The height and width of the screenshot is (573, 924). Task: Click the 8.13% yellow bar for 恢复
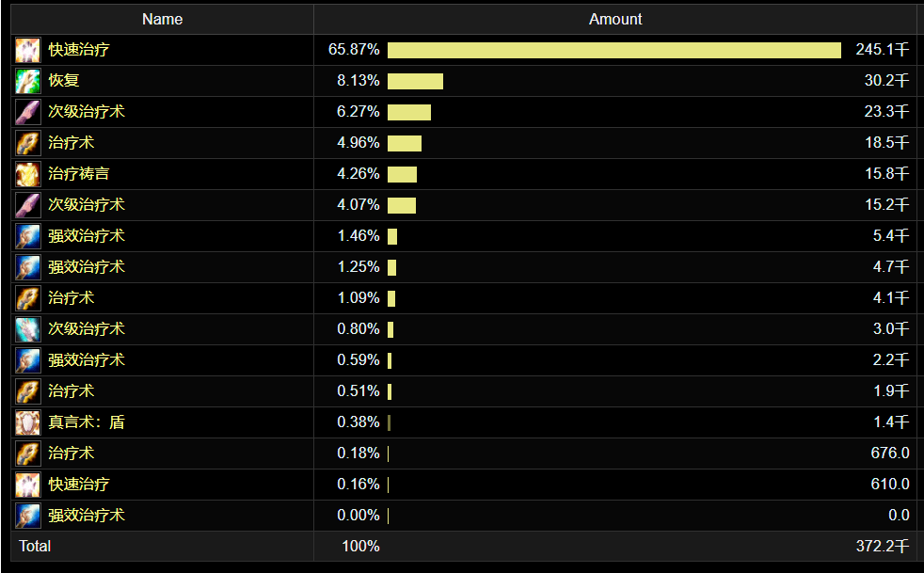pyautogui.click(x=415, y=81)
